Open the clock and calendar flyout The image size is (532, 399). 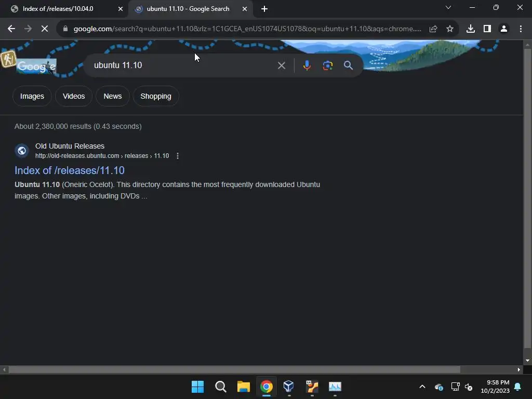[495, 387]
